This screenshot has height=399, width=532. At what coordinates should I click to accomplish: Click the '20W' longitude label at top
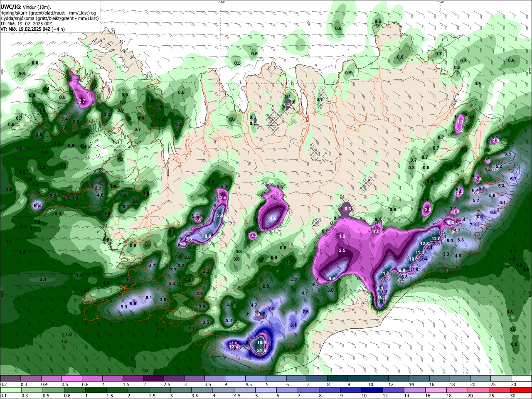[221, 2]
